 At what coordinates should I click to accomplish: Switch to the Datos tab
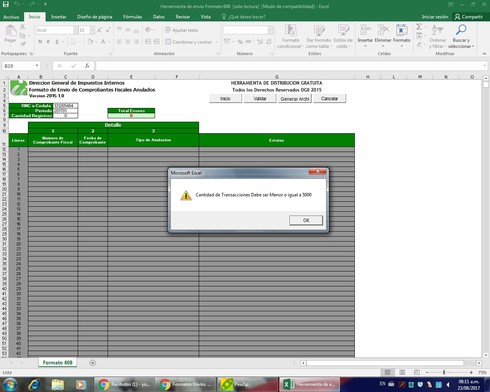(159, 17)
